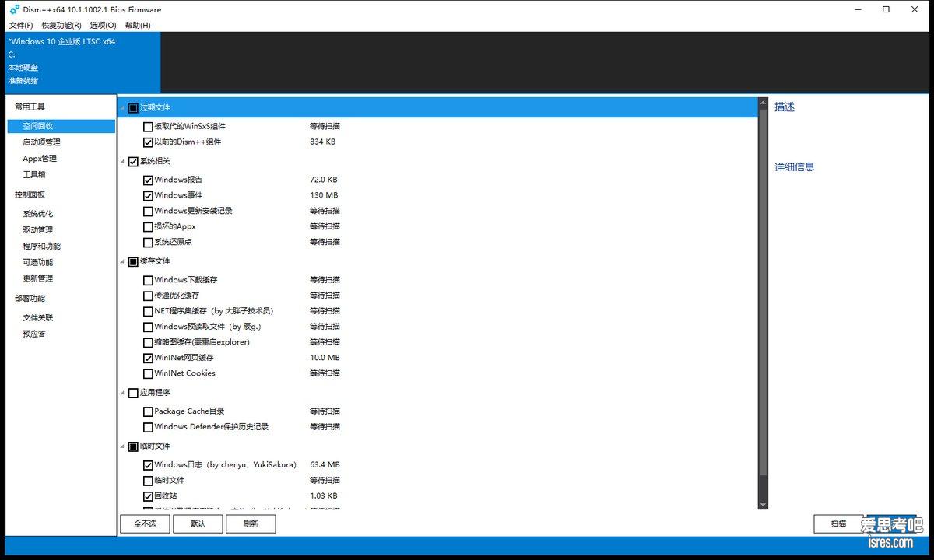Viewport: 934px width, 560px height.
Task: Uncheck the 系统相关 group checkbox
Action: (x=133, y=162)
